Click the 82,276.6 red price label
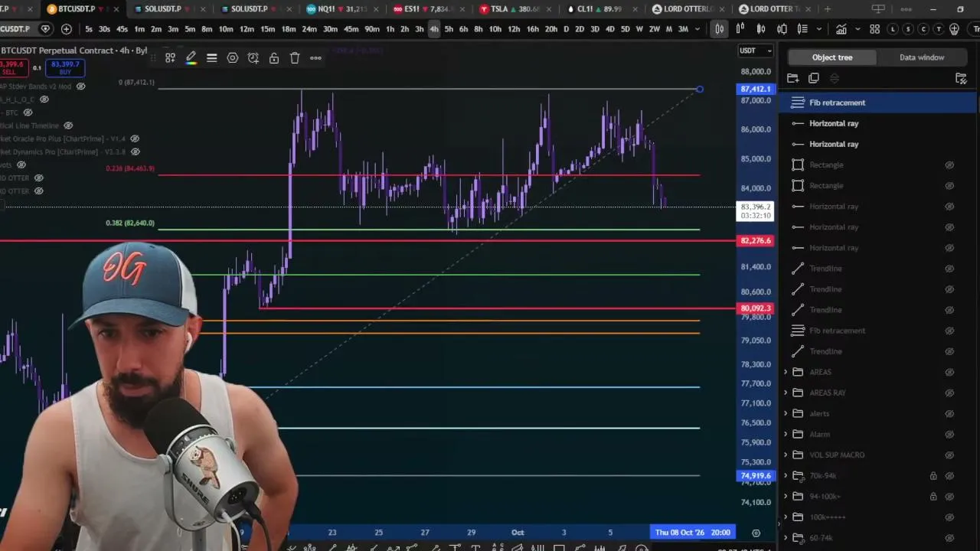Image resolution: width=980 pixels, height=551 pixels. [756, 241]
